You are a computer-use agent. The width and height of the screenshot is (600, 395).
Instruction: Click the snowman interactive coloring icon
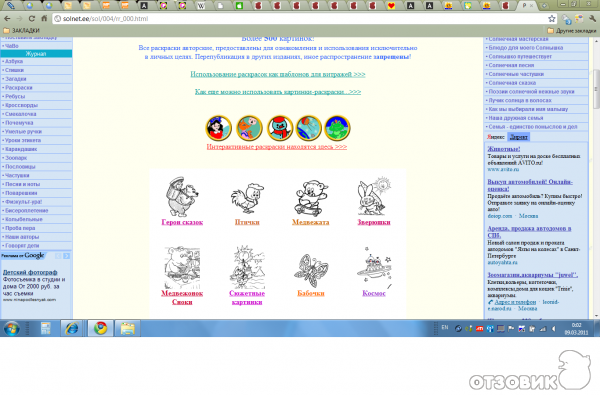(280, 128)
